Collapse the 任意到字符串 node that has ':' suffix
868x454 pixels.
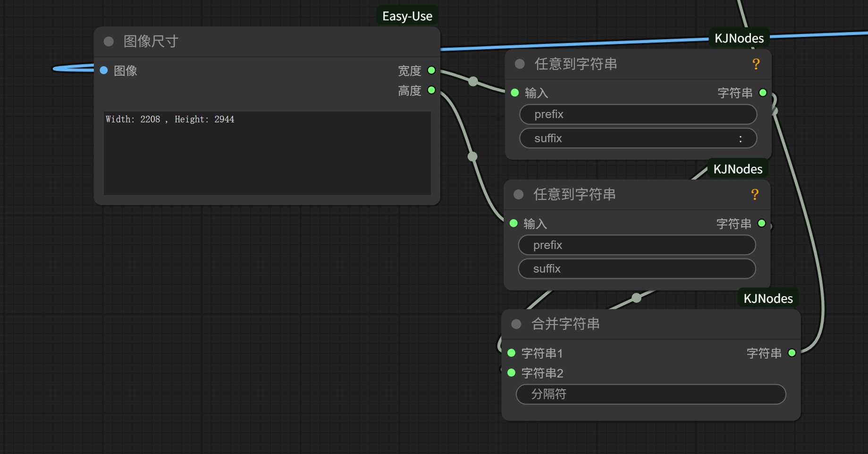(520, 64)
